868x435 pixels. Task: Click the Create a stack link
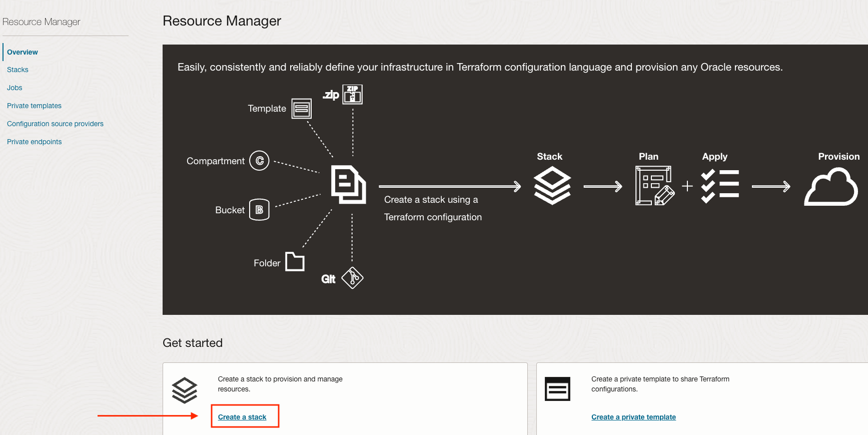(x=242, y=417)
